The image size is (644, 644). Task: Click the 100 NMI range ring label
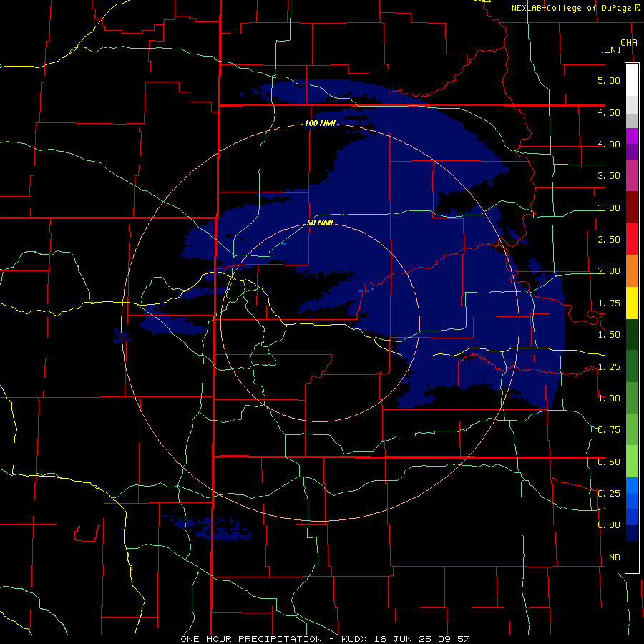(x=320, y=123)
